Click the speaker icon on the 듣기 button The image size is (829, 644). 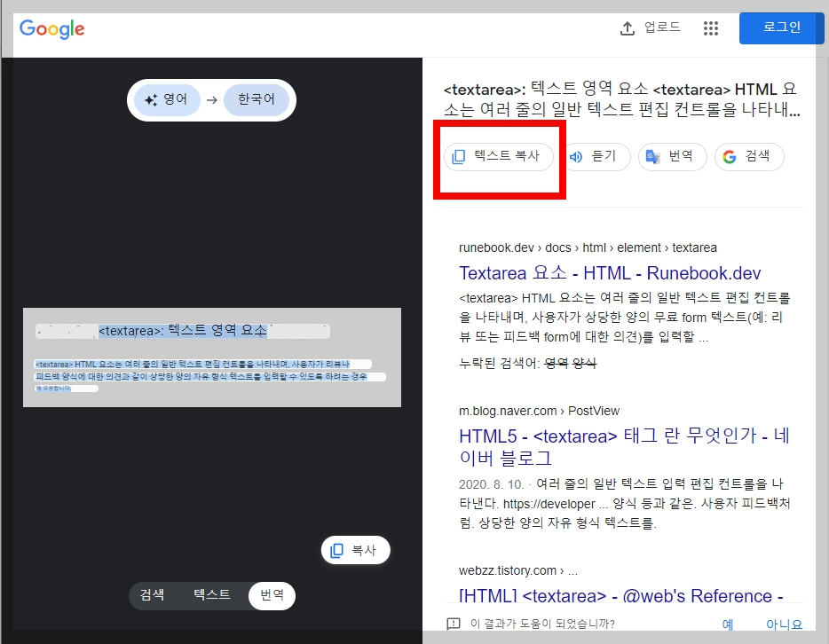578,156
